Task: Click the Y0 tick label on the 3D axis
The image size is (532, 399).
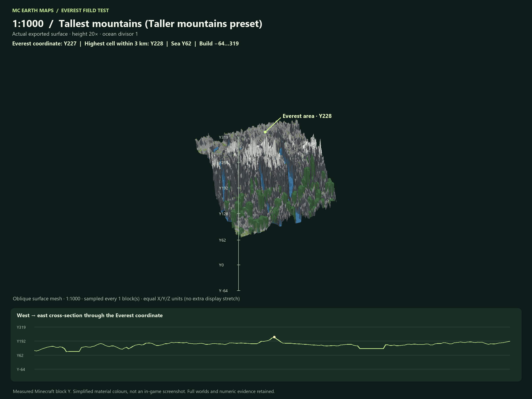Action: coord(221,265)
